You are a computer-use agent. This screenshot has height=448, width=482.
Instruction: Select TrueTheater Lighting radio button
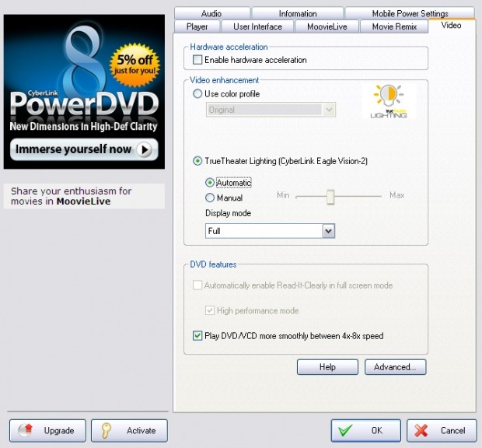coord(197,161)
